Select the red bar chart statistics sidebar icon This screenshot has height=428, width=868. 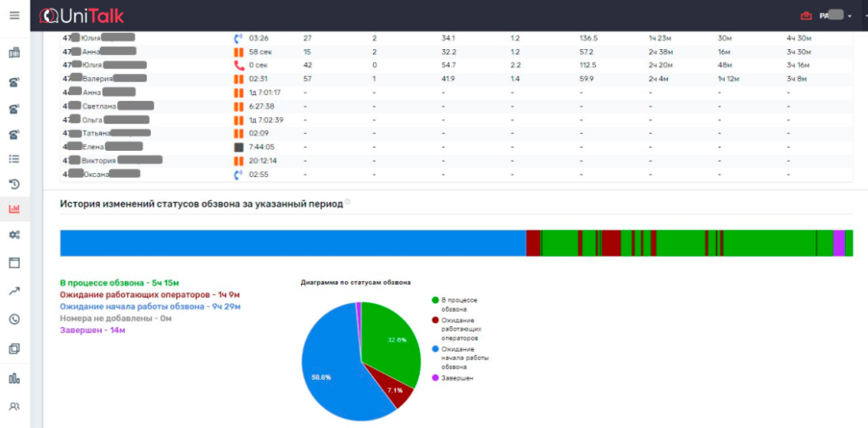(14, 209)
